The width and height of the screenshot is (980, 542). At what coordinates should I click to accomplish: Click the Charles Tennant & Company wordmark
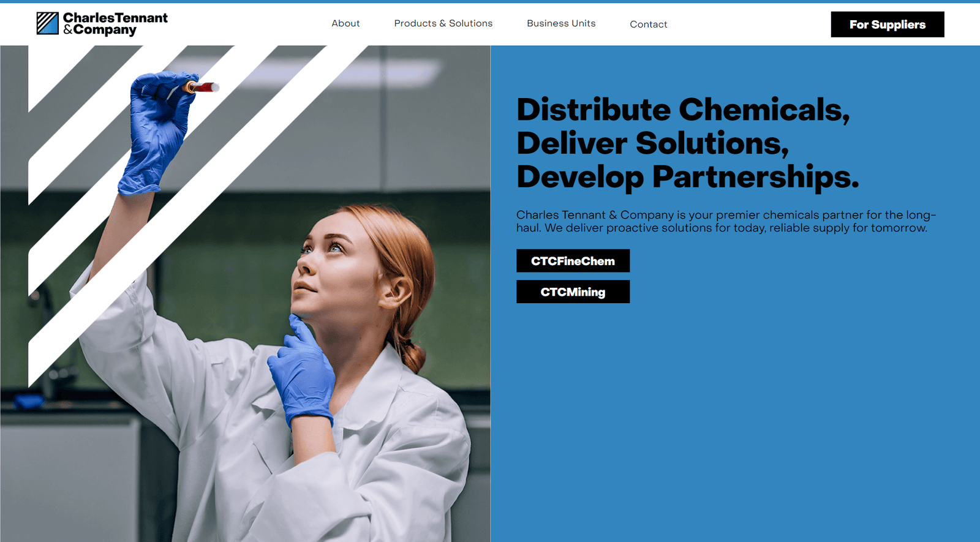(115, 24)
